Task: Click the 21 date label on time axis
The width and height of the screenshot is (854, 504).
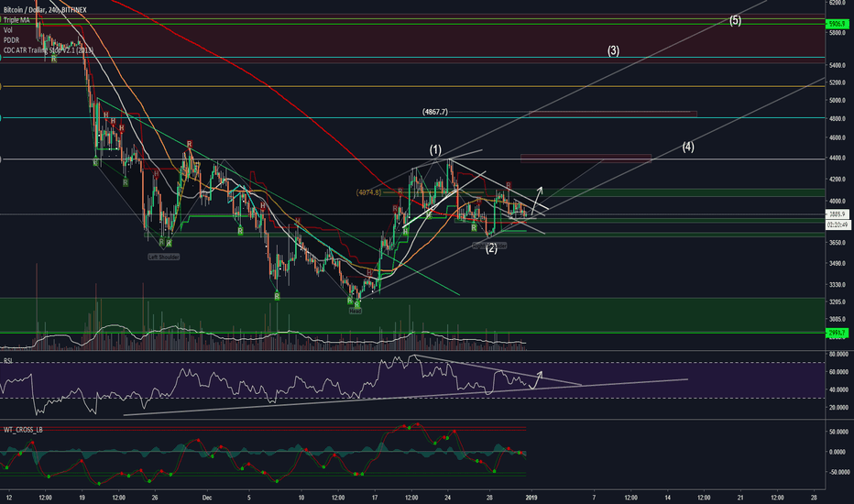Action: pos(740,498)
